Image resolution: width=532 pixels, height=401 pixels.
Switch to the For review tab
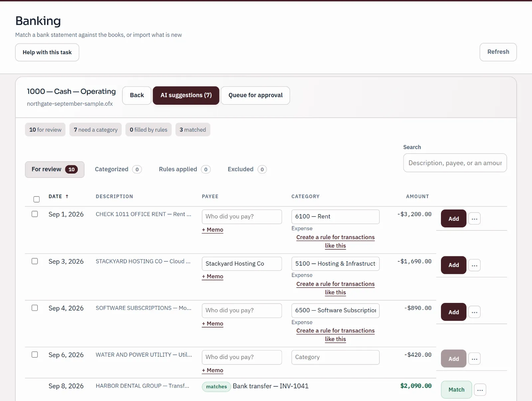click(x=55, y=170)
